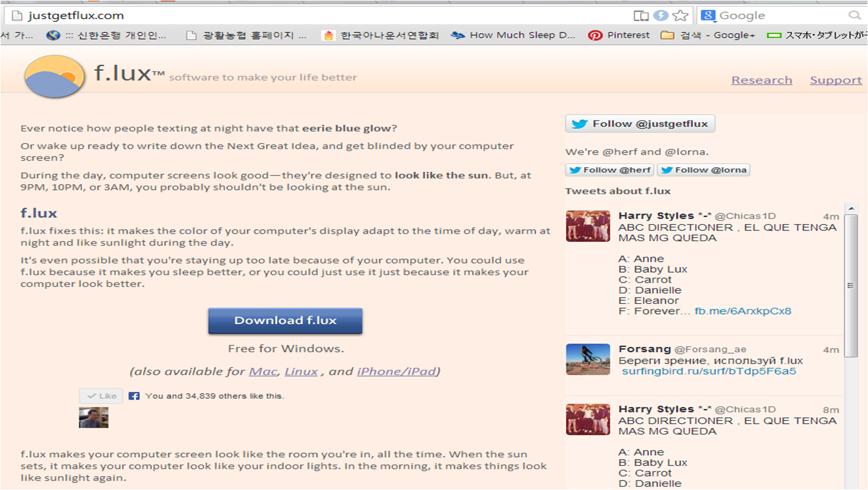The image size is (868, 490).
Task: Click first Harry Styles tweet avatar
Action: point(587,226)
